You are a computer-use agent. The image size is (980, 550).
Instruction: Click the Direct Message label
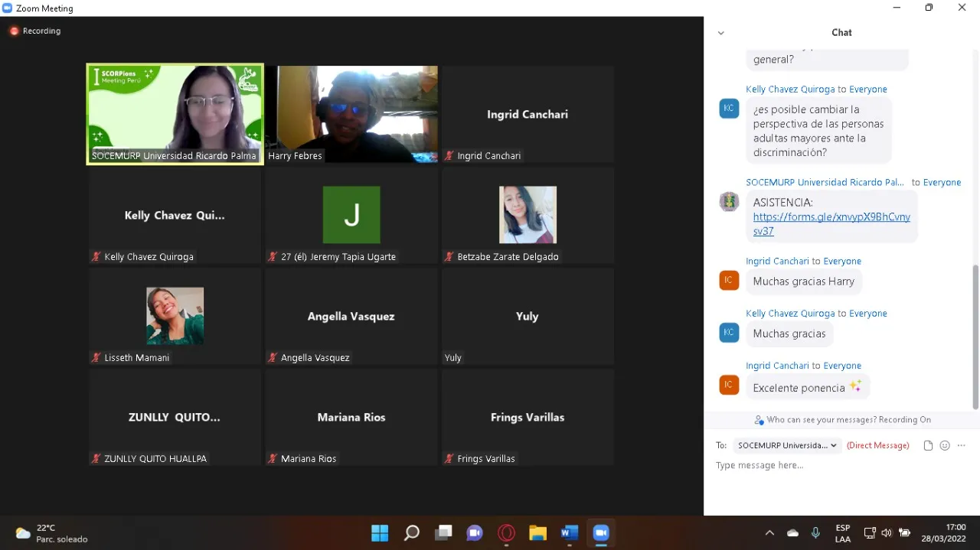point(877,444)
